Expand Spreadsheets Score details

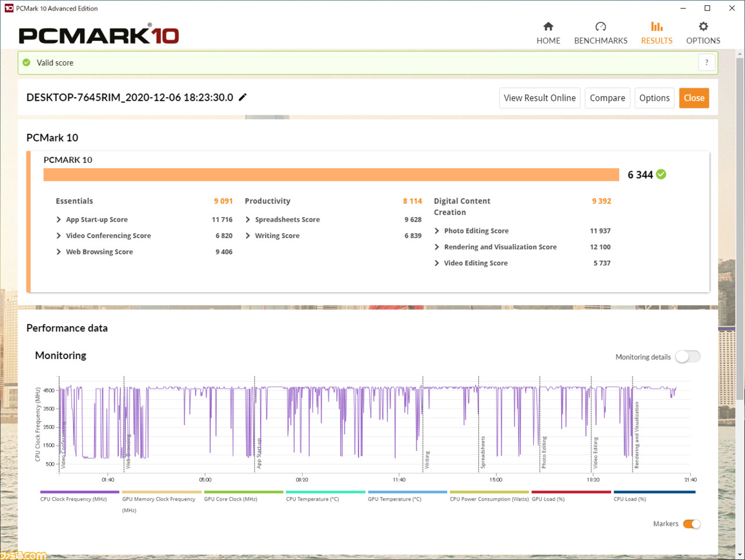pos(248,219)
